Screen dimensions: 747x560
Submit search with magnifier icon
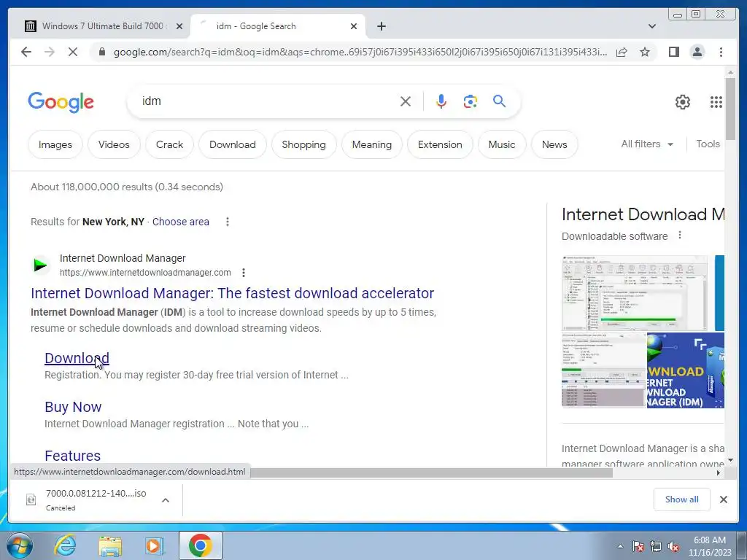pyautogui.click(x=499, y=101)
